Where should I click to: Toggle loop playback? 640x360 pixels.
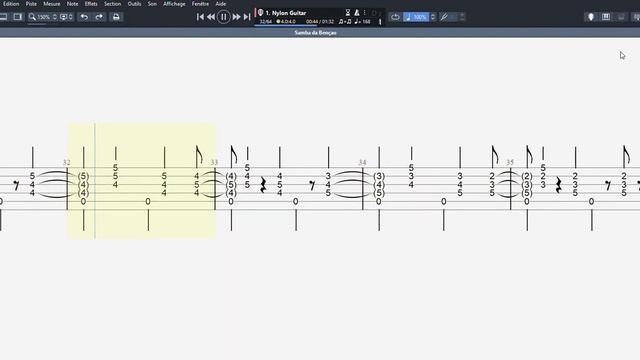(395, 17)
